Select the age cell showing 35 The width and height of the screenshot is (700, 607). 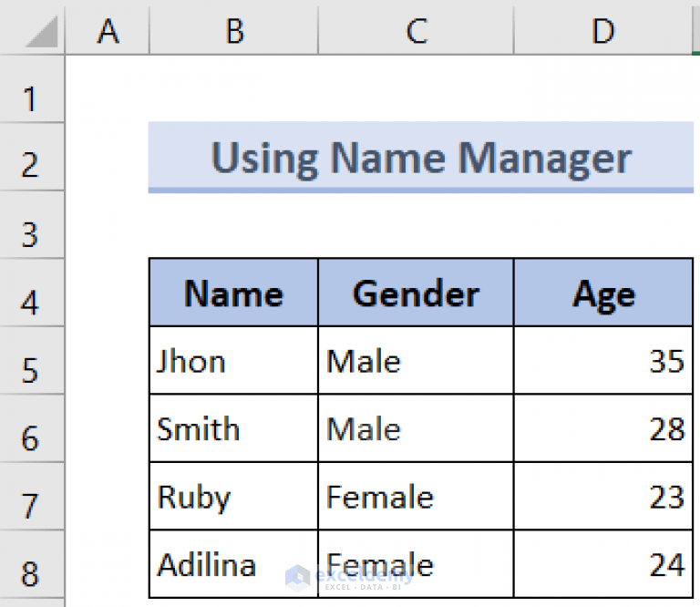[603, 361]
